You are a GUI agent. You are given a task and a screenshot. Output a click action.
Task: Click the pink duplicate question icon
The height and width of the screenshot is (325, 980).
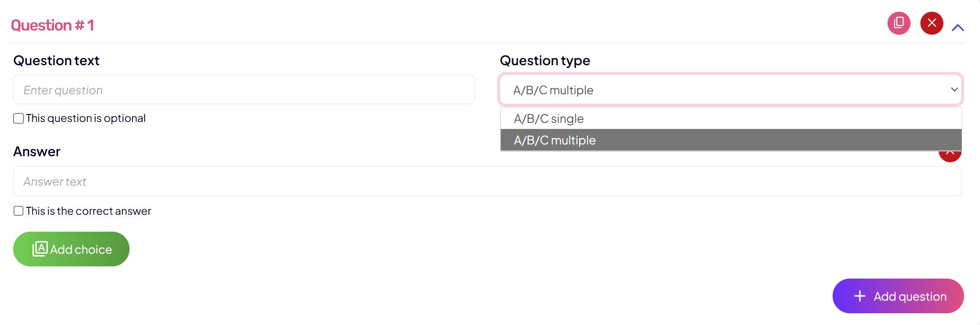coord(899,23)
